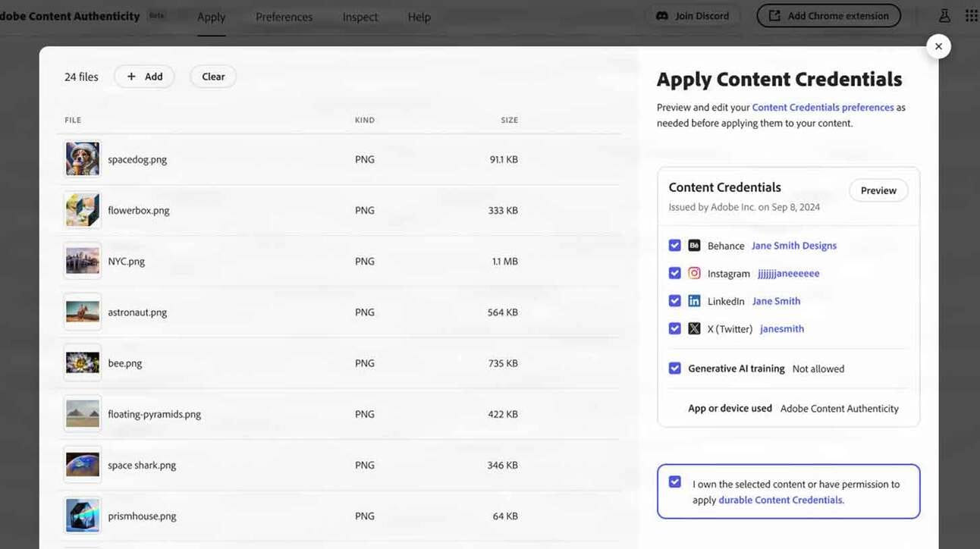Select the bee.png thumbnail

[x=83, y=362]
